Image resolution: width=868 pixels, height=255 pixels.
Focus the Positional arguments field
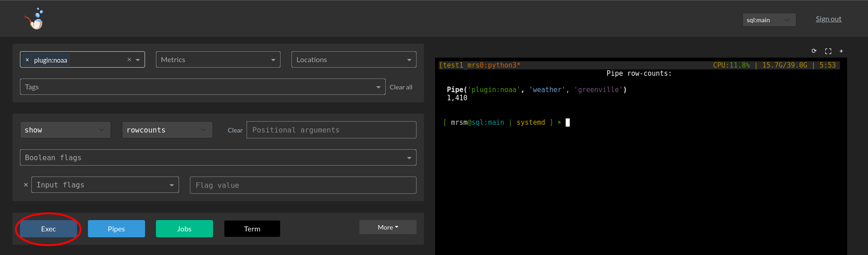pos(331,130)
